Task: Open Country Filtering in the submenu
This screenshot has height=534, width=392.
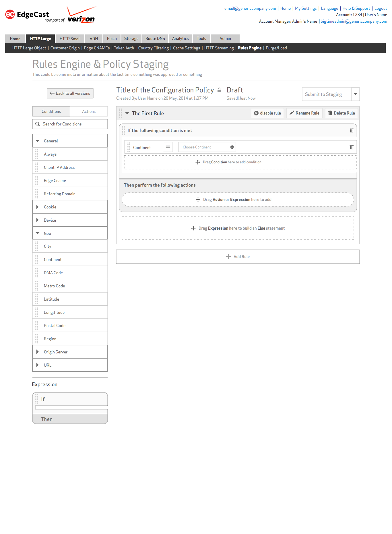Action: [154, 48]
